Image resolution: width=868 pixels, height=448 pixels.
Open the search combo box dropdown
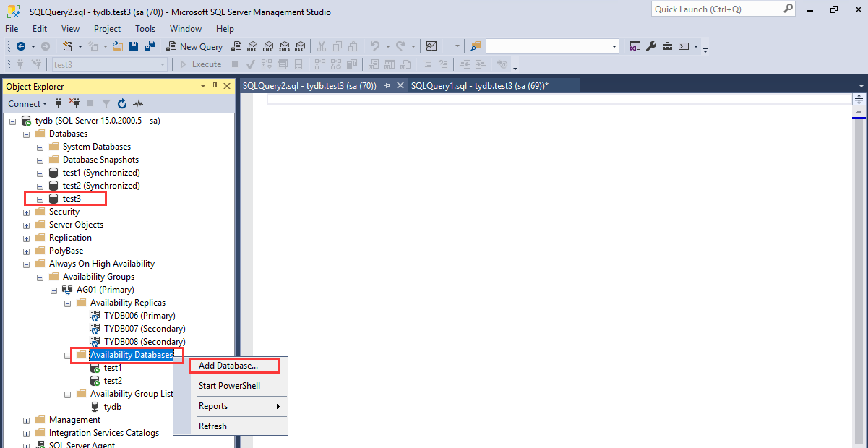click(x=614, y=46)
